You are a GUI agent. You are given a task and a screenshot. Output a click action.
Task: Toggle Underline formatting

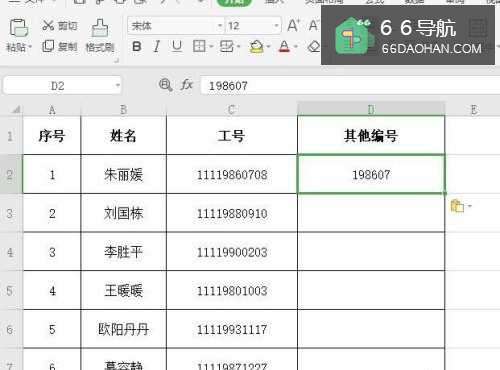pos(177,46)
